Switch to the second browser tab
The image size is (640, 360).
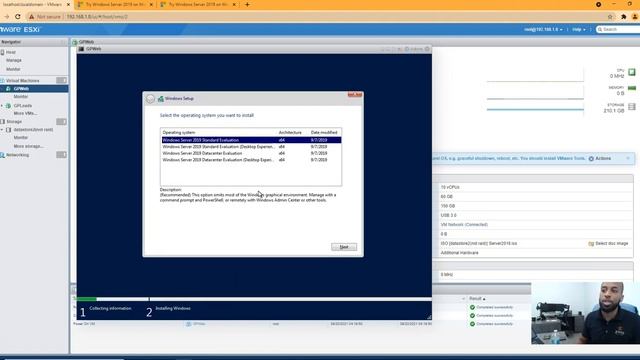coord(115,4)
